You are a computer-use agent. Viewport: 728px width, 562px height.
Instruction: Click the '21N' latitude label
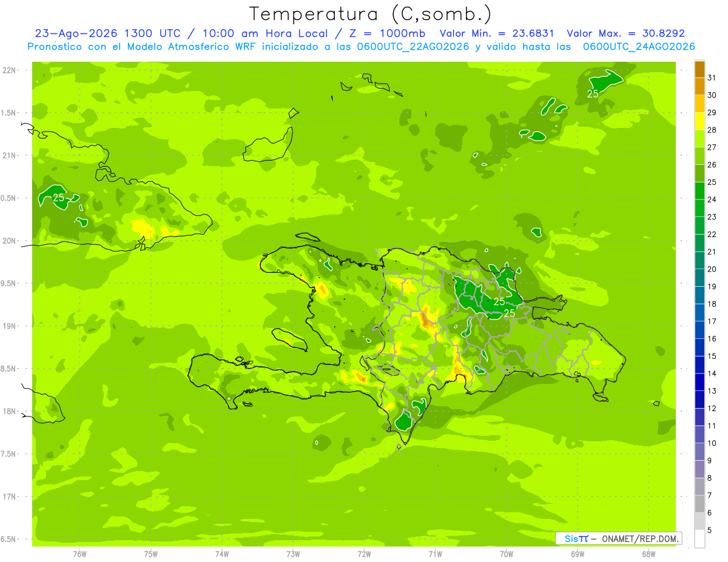(10, 156)
